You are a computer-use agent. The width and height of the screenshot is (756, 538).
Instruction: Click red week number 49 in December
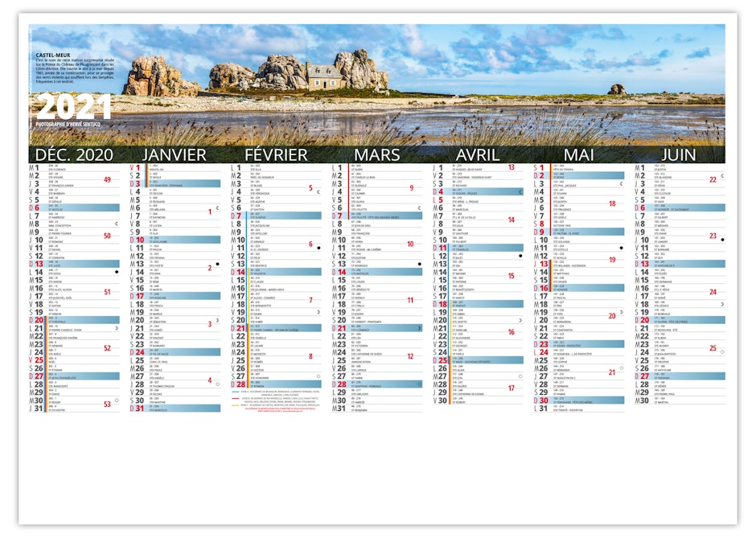point(107,179)
